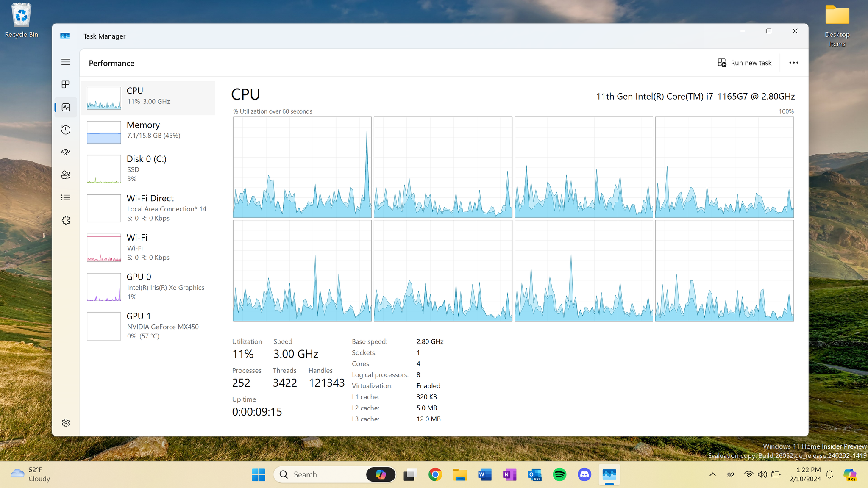Enable virtualization setting toggle
Image resolution: width=868 pixels, height=488 pixels.
coord(428,385)
